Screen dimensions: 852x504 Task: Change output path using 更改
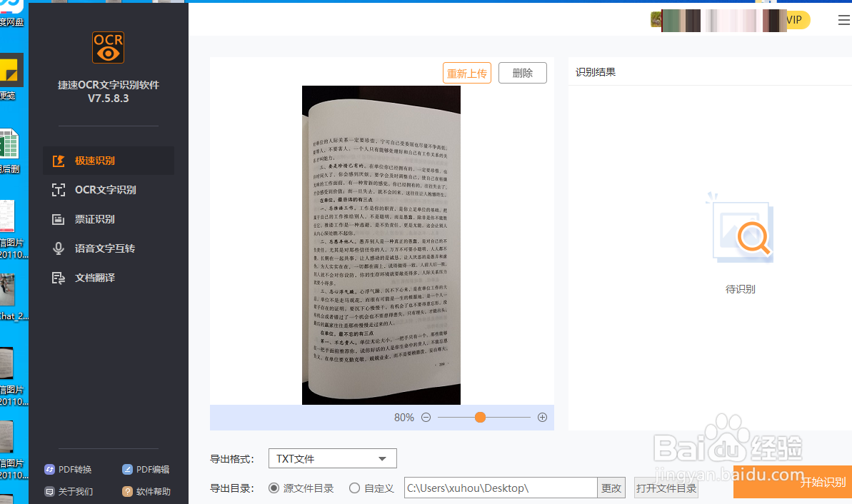pyautogui.click(x=611, y=488)
